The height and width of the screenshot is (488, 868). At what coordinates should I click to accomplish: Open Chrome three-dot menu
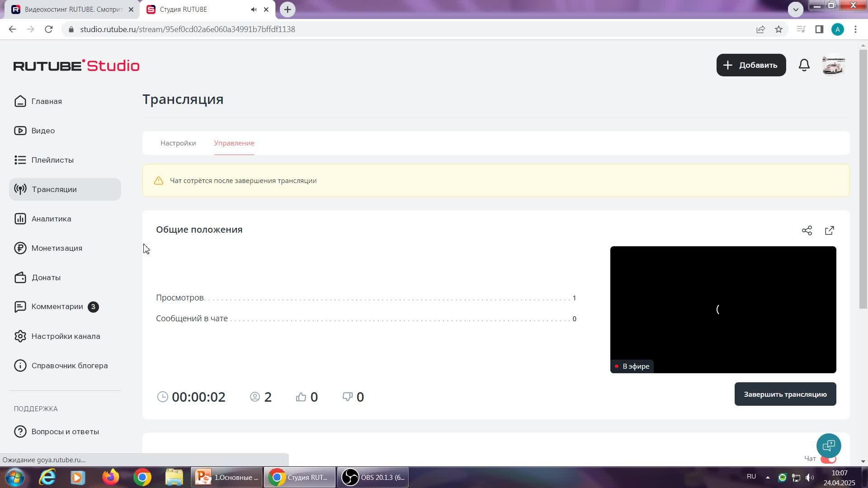click(x=855, y=29)
